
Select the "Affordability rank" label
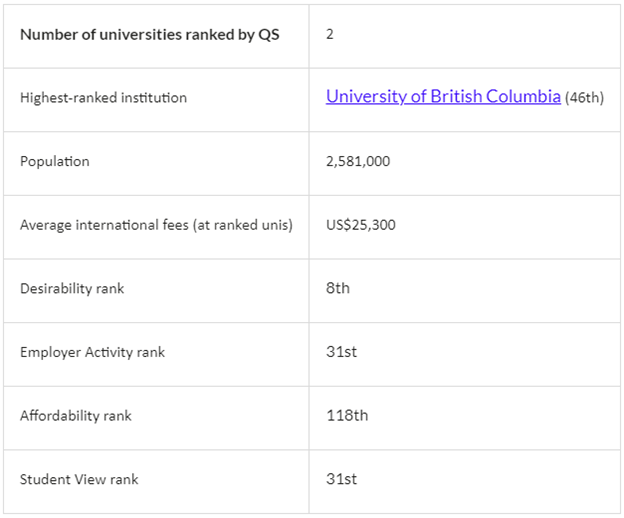click(x=75, y=415)
